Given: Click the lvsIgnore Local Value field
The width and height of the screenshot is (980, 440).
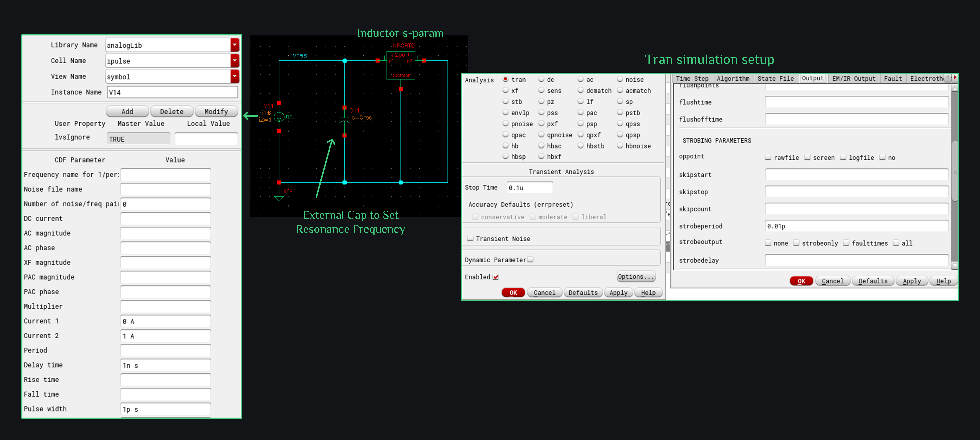Looking at the screenshot, I should pyautogui.click(x=206, y=139).
